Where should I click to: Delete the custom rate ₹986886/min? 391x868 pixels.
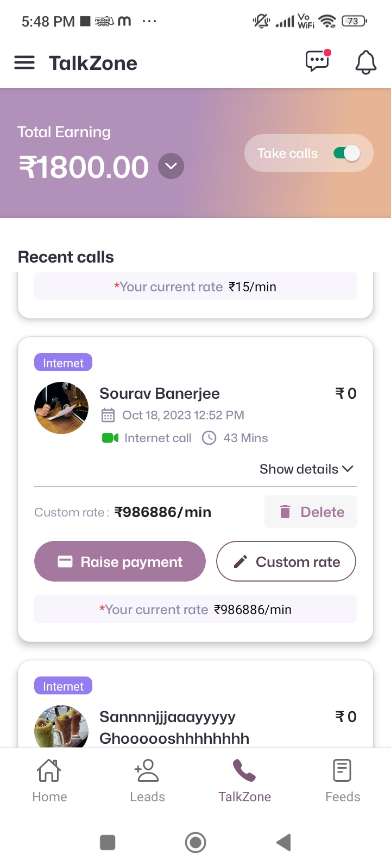tap(311, 512)
